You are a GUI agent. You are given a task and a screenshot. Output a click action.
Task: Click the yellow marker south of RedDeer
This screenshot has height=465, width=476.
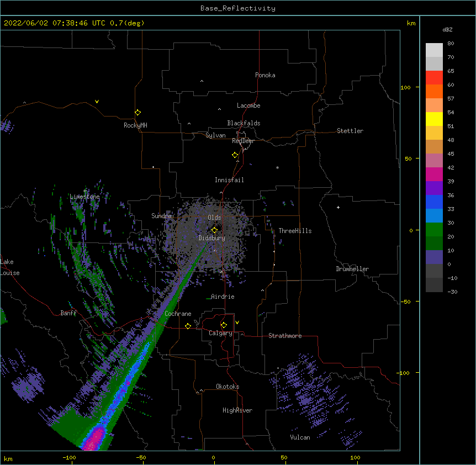tap(235, 155)
